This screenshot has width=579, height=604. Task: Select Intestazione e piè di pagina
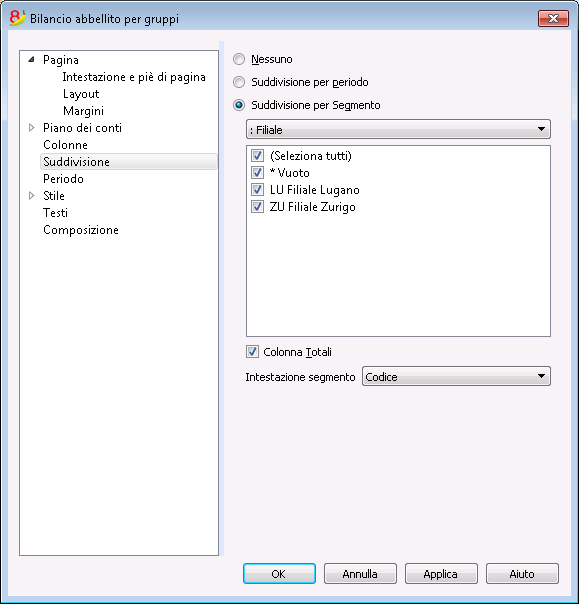click(x=134, y=77)
